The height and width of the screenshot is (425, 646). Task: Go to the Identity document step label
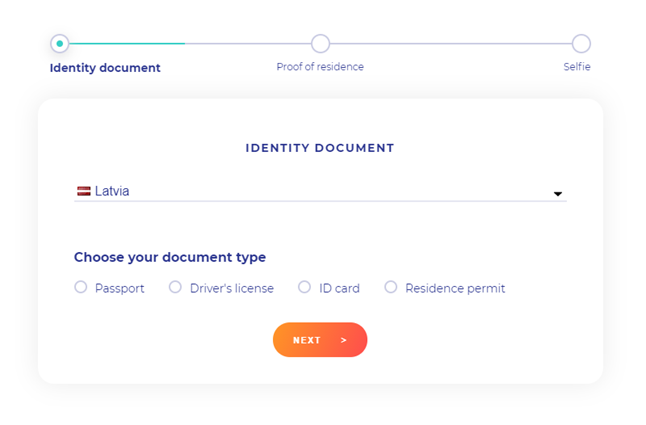(105, 68)
